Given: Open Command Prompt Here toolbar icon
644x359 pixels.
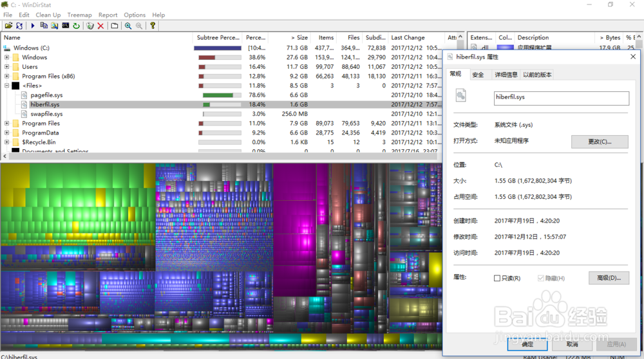Looking at the screenshot, I should pyautogui.click(x=65, y=26).
